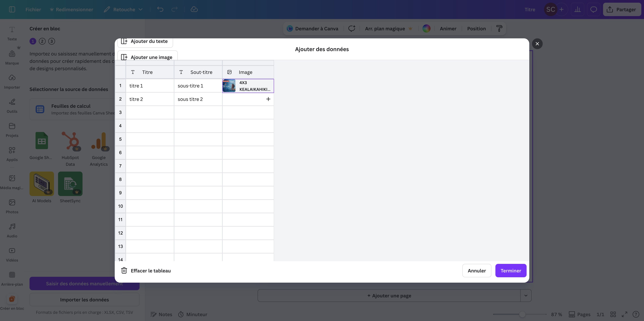
Task: Click the add comment bubble icon in toolbar
Action: tap(352, 29)
